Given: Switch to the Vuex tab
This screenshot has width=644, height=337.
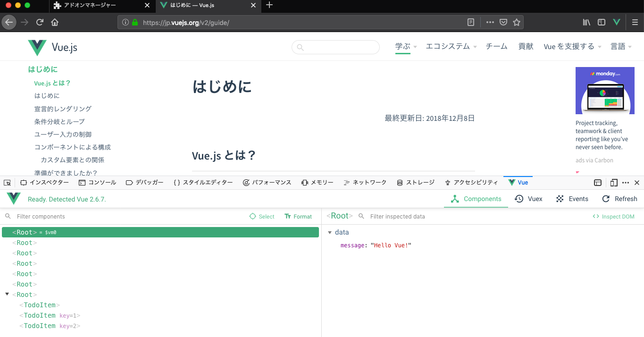Looking at the screenshot, I should [528, 199].
